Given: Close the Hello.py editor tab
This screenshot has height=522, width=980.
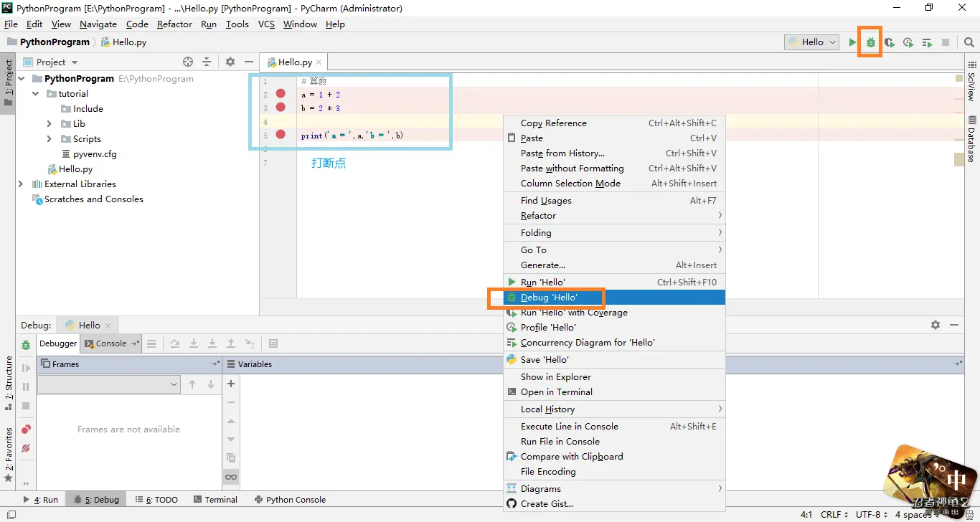Looking at the screenshot, I should tap(319, 62).
